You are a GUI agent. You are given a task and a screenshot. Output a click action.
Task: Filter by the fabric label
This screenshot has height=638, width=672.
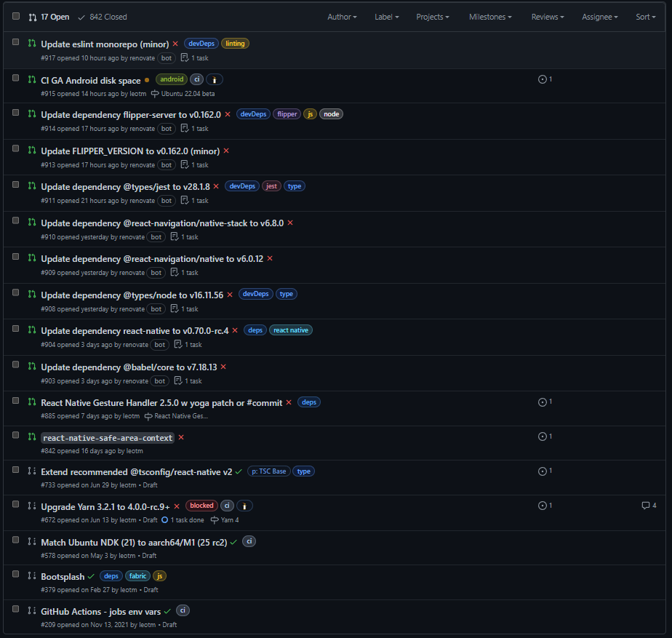click(137, 576)
